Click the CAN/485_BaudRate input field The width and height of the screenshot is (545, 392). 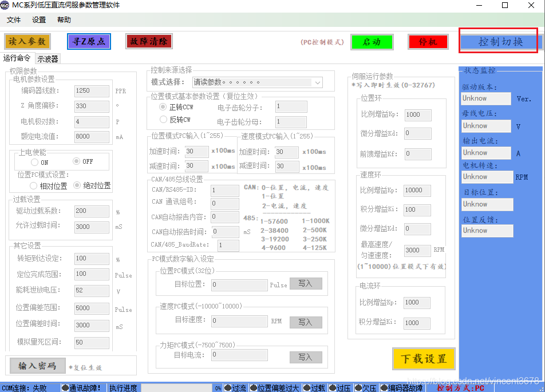[228, 246]
